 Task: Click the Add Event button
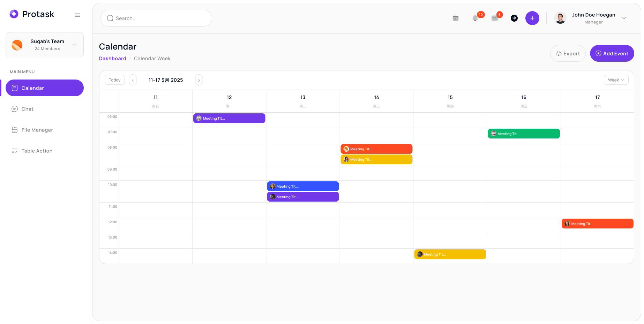point(612,53)
